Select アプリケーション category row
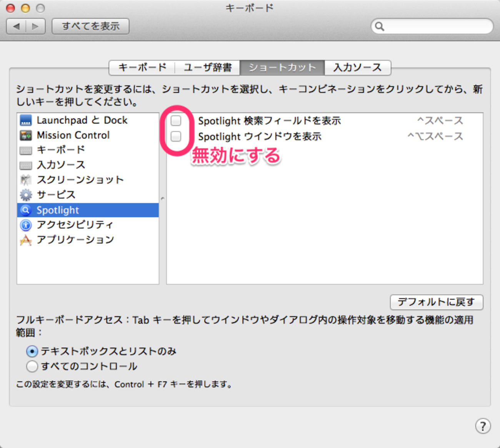 88,240
